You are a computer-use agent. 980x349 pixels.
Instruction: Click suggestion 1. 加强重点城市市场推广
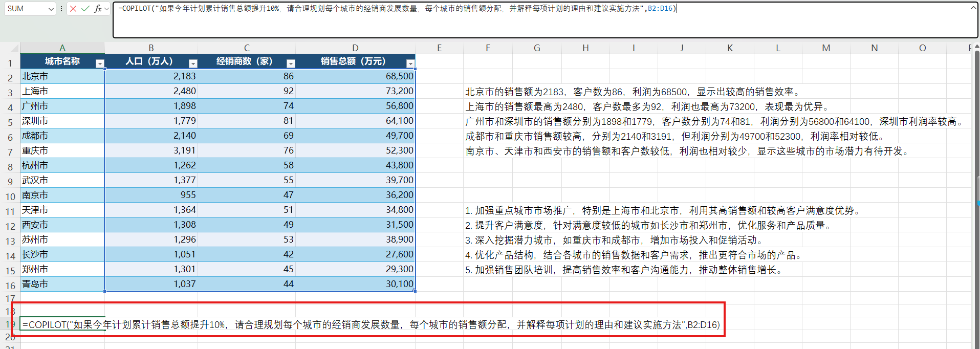664,211
